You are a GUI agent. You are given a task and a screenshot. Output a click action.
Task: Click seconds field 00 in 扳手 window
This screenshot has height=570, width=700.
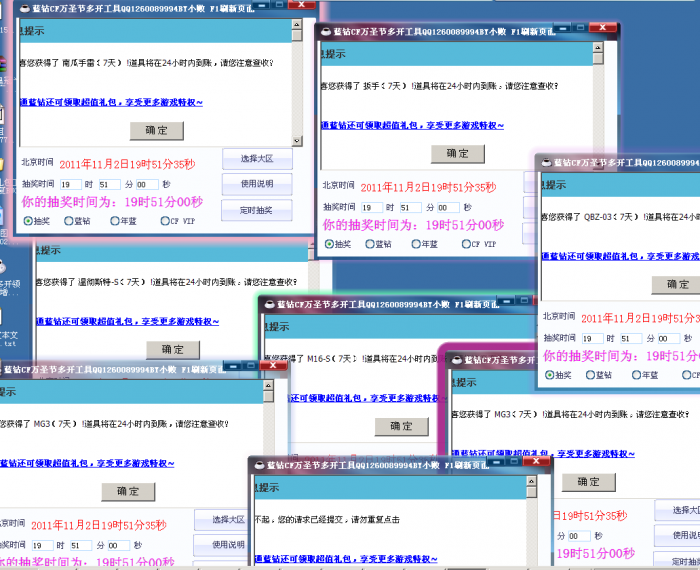coord(448,208)
